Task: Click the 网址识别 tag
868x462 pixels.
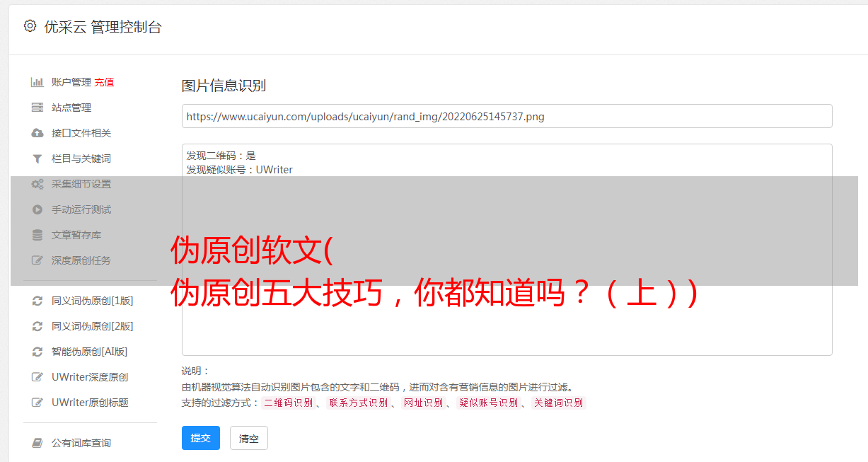Action: pos(423,403)
